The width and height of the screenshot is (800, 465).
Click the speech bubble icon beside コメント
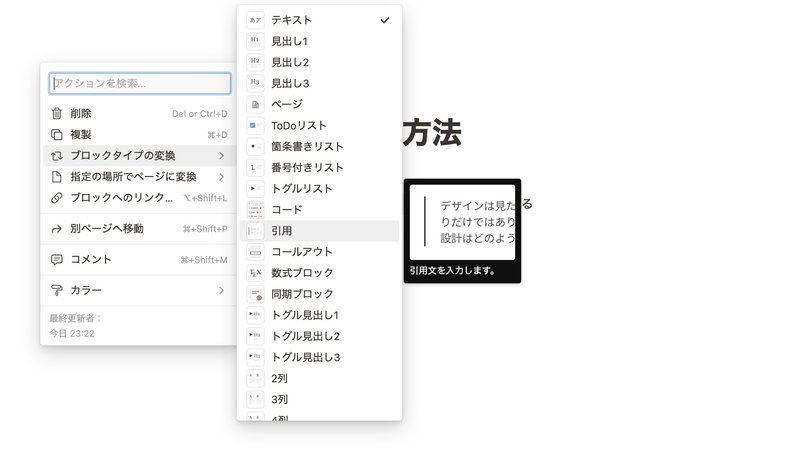pyautogui.click(x=57, y=260)
